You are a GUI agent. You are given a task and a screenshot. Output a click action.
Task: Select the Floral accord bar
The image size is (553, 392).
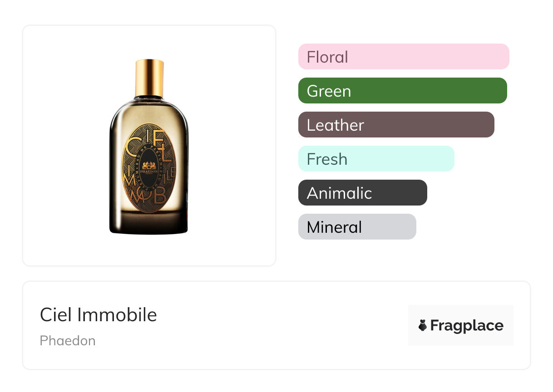[403, 57]
